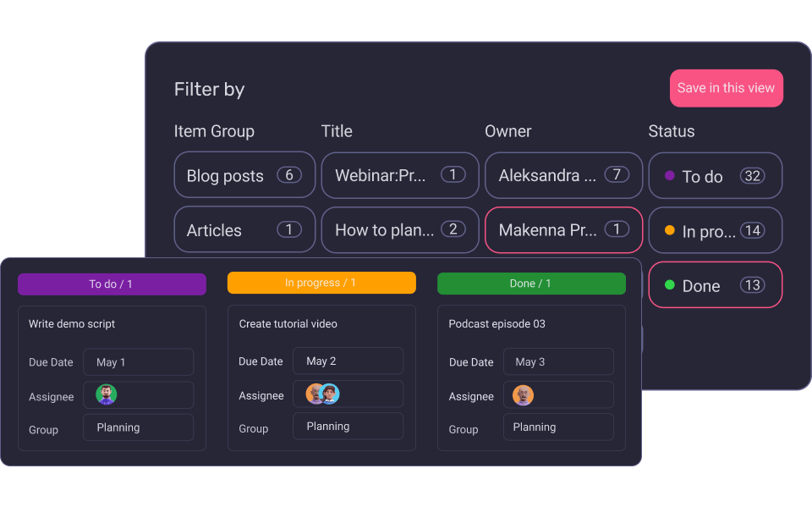Toggle the Makenna Pr... owner filter
The height and width of the screenshot is (507, 812).
click(563, 229)
